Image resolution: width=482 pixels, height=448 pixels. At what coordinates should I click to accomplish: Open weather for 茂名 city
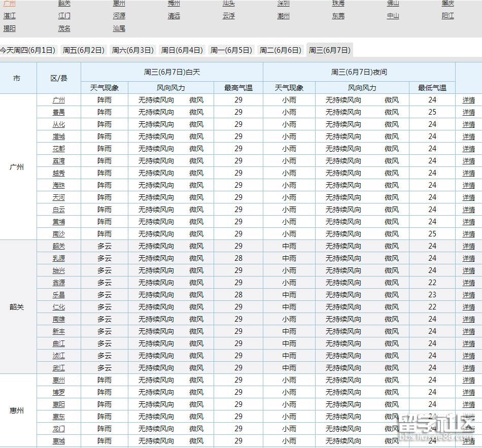64,28
